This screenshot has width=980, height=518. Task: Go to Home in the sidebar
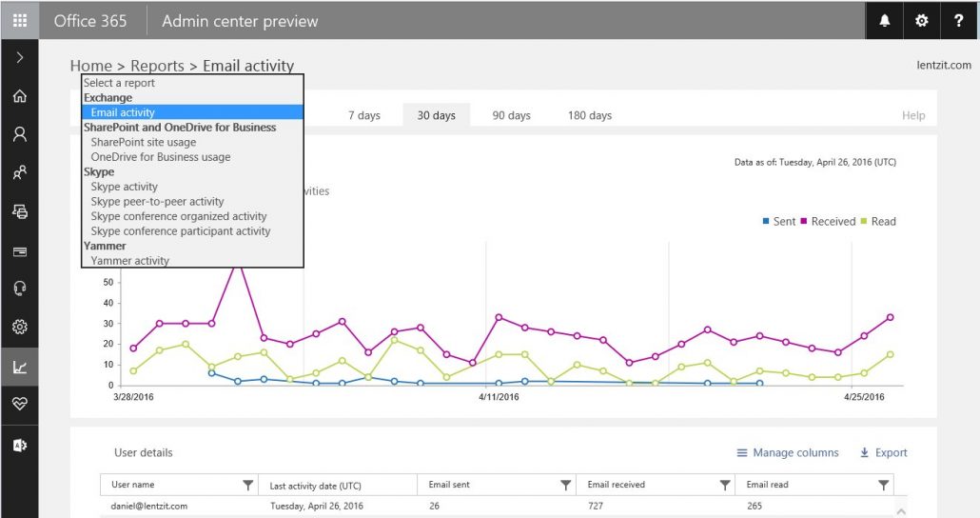(x=19, y=96)
